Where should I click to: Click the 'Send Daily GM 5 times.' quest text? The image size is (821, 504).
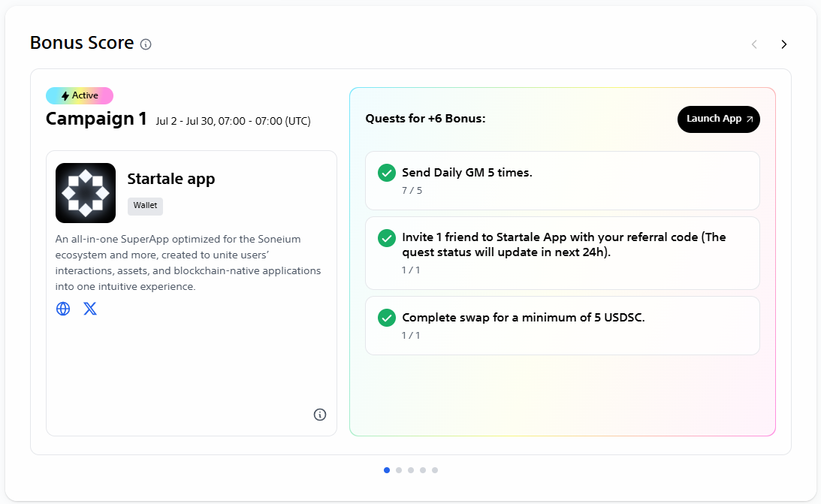pyautogui.click(x=467, y=173)
